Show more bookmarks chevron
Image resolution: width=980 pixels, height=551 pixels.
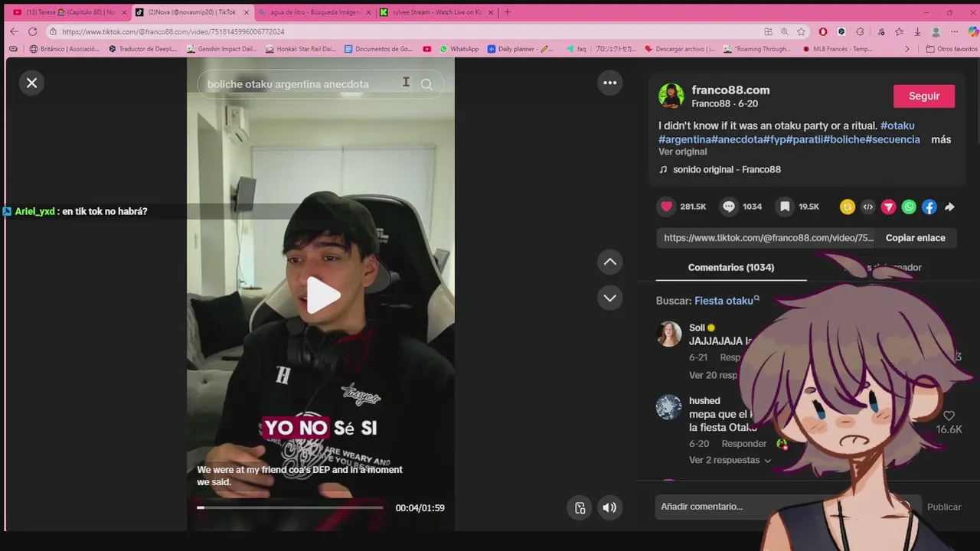click(x=907, y=49)
